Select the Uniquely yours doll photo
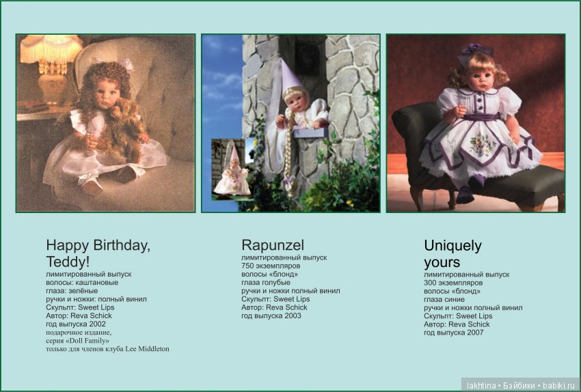Screen dimensions: 581x392 coord(476,123)
